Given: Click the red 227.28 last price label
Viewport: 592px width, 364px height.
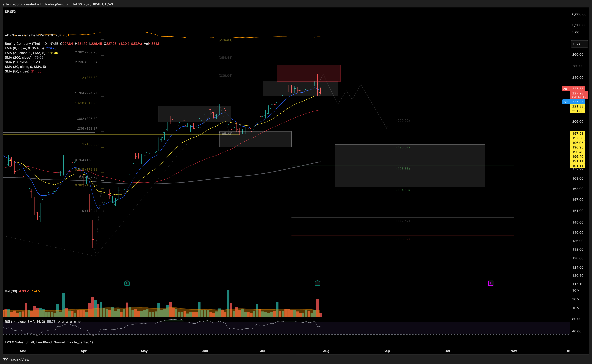Looking at the screenshot, I should click(x=578, y=93).
